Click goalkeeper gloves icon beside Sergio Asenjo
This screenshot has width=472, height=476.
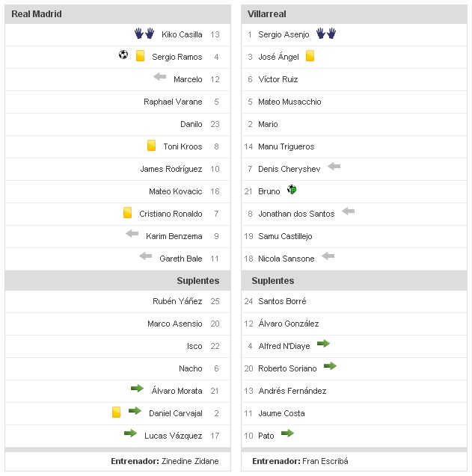click(x=326, y=34)
